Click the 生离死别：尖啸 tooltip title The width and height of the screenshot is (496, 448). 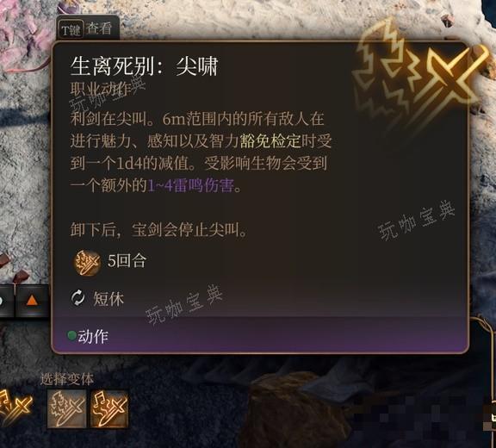[x=144, y=66]
